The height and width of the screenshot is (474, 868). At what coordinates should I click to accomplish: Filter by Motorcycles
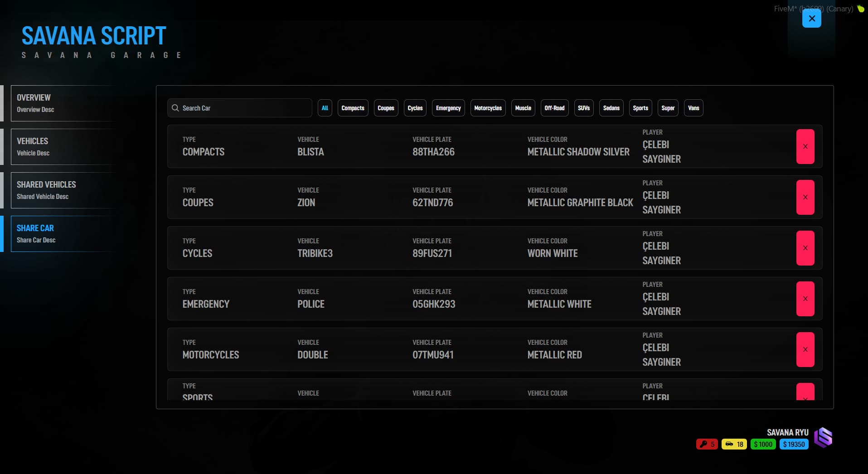(x=488, y=108)
